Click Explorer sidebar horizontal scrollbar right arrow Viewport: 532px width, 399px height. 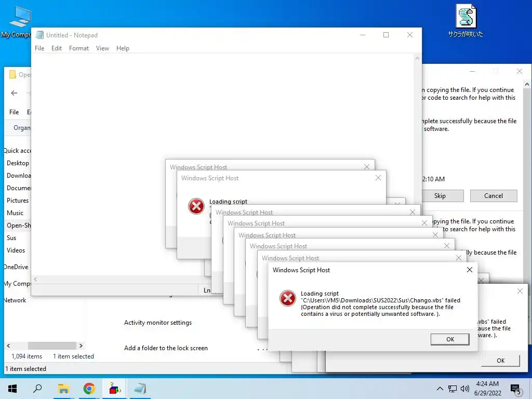(81, 345)
